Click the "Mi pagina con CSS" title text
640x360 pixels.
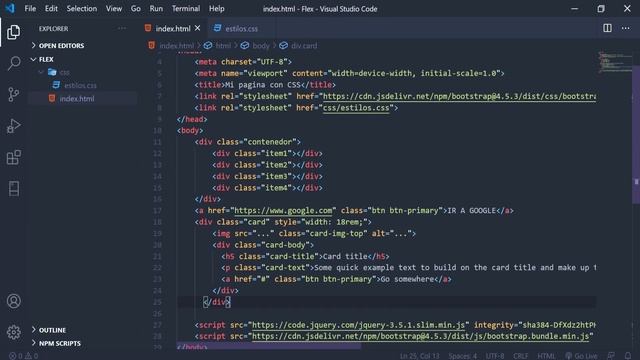pos(262,85)
